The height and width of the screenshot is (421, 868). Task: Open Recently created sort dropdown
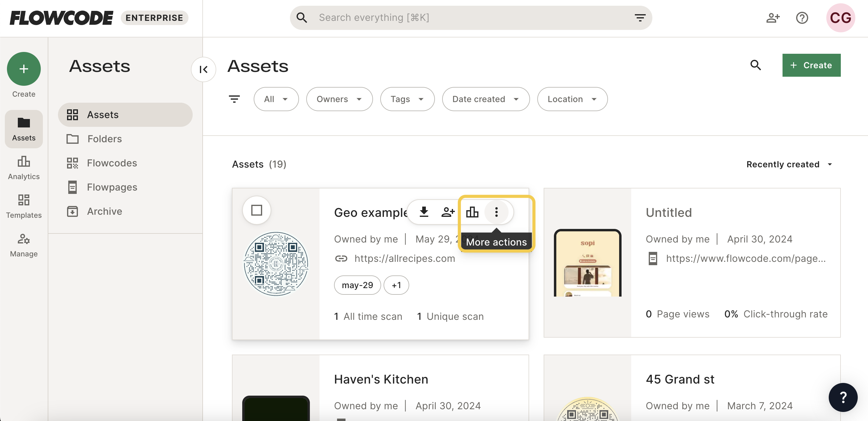[789, 165]
